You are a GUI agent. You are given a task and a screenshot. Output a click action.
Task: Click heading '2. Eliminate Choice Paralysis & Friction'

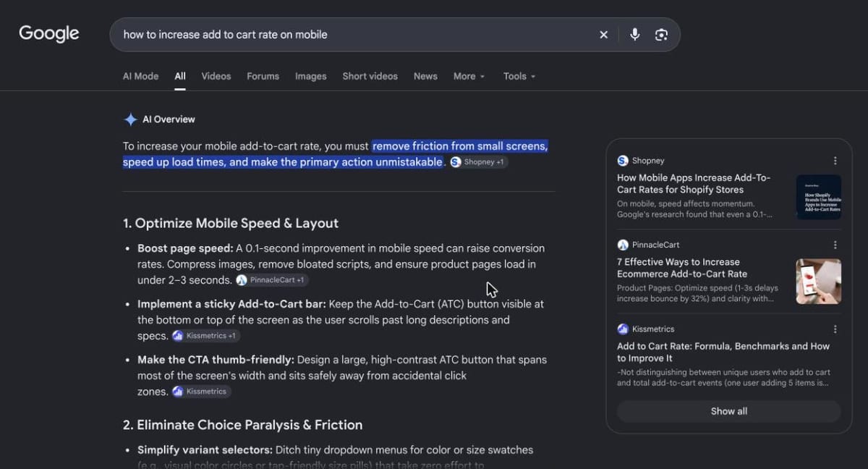(x=243, y=425)
